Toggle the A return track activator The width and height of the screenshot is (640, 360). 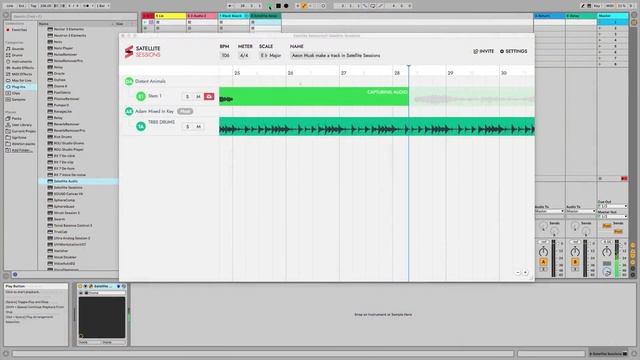coord(543,262)
